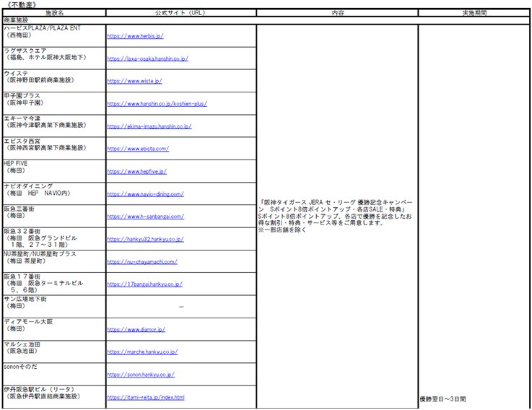The height and width of the screenshot is (410, 532).
Task: Open the itami-reita.jp/index.html link
Action: click(x=146, y=398)
